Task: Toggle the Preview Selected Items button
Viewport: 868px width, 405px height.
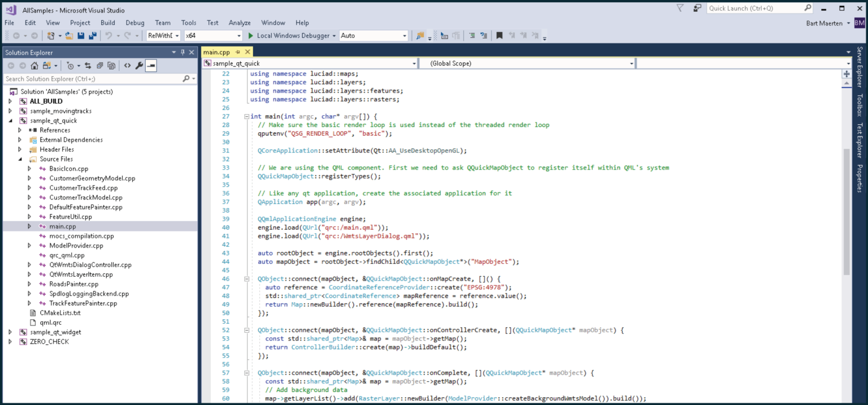Action: pyautogui.click(x=150, y=65)
